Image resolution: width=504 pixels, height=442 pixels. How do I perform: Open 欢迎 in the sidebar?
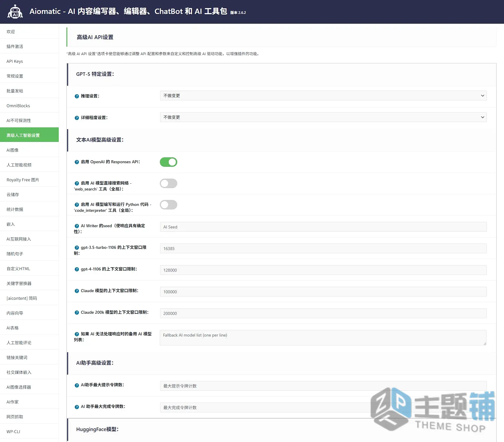pyautogui.click(x=29, y=31)
